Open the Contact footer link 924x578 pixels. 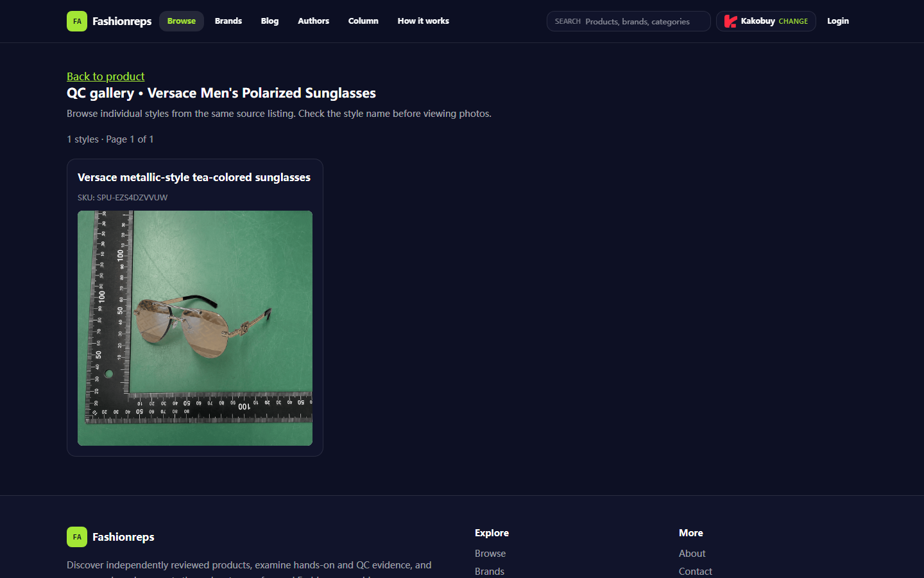[x=696, y=572]
